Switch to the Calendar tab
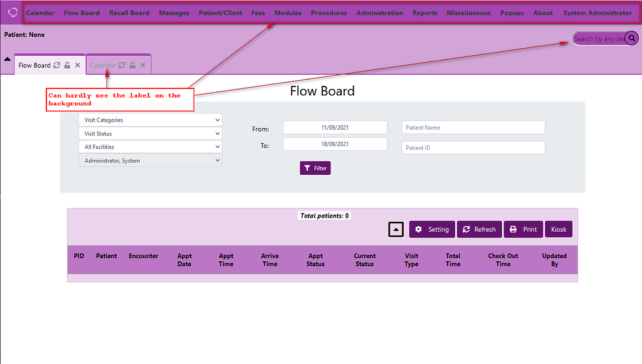 click(103, 64)
